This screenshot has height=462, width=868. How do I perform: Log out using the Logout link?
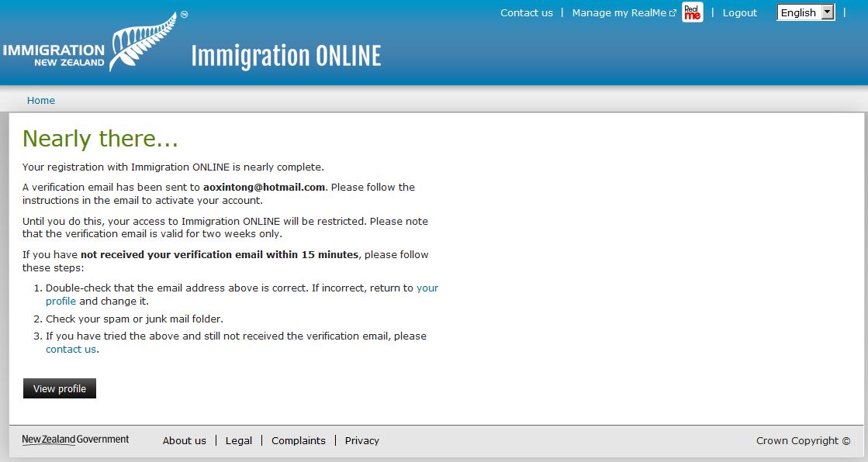coord(739,12)
